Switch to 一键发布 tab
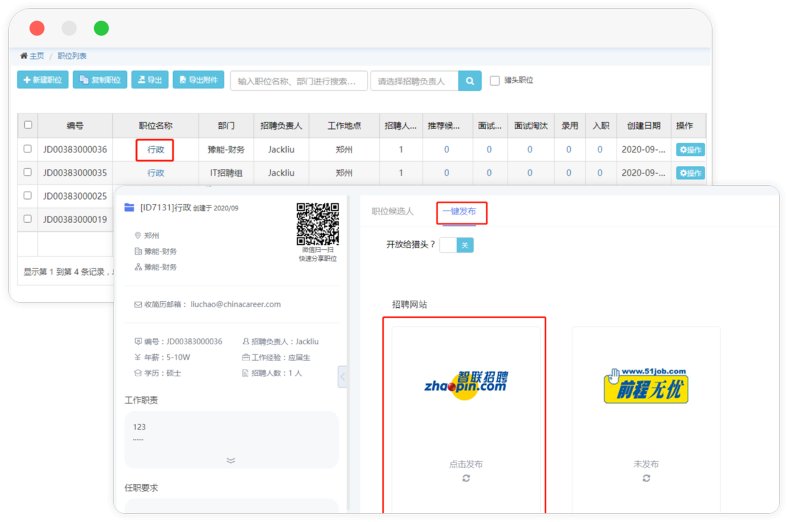The image size is (788, 522). 459,212
